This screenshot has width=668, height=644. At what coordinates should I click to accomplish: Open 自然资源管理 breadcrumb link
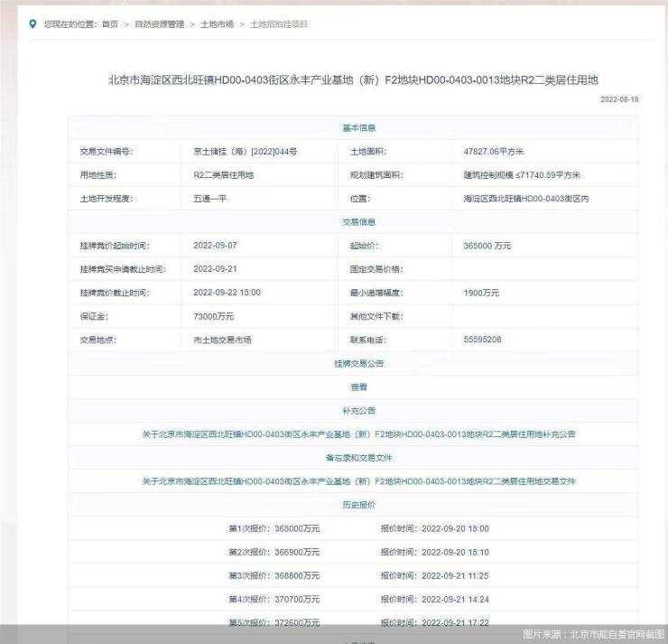click(159, 24)
